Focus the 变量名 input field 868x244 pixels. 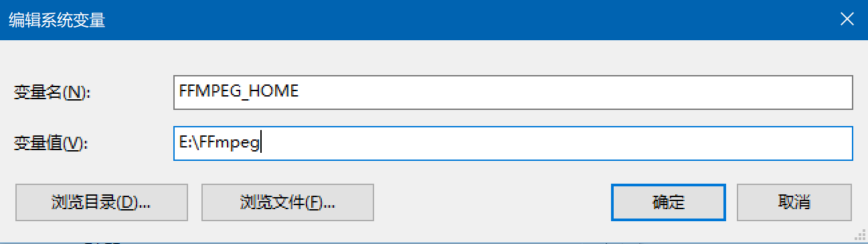pyautogui.click(x=513, y=92)
